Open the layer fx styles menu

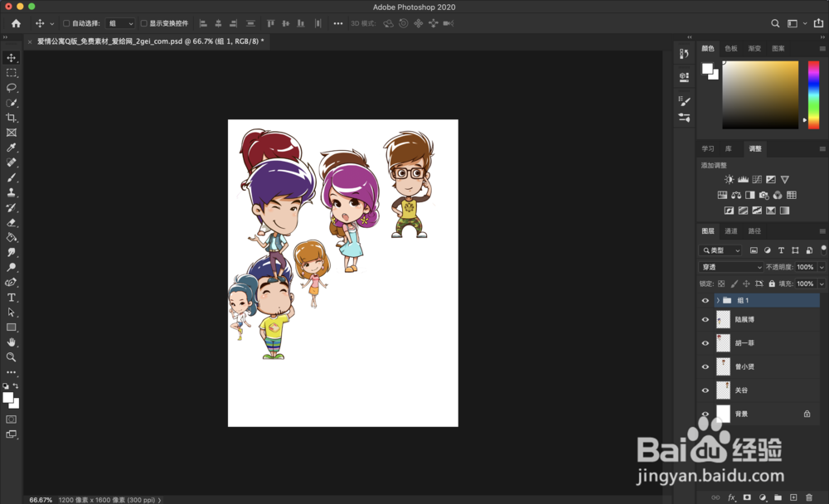[732, 497]
